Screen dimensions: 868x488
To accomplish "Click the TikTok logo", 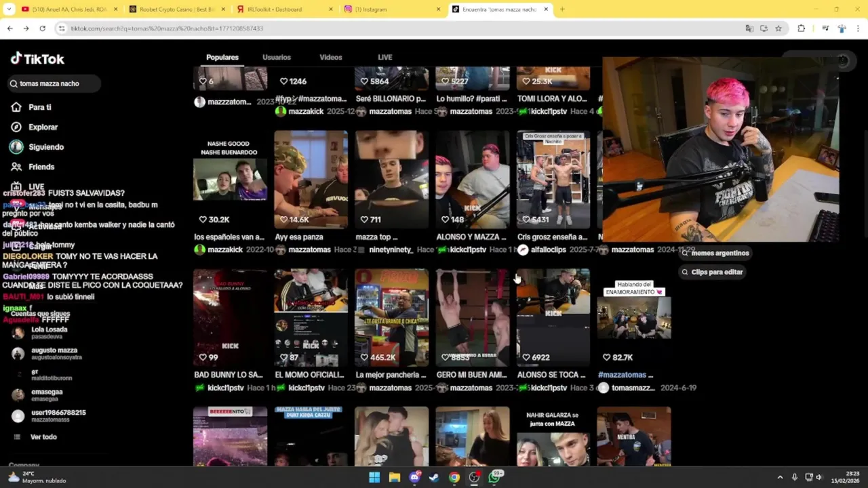I will (x=37, y=59).
